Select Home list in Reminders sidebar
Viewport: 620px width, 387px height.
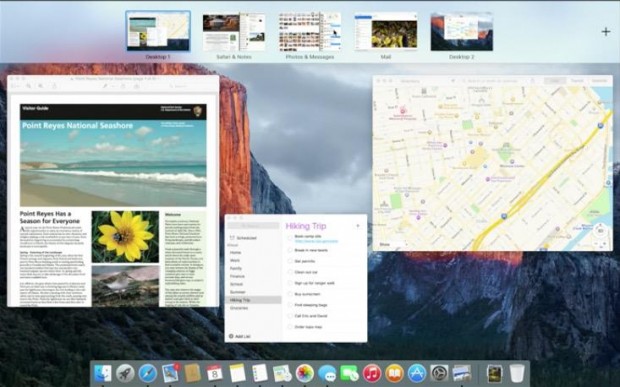pyautogui.click(x=253, y=252)
